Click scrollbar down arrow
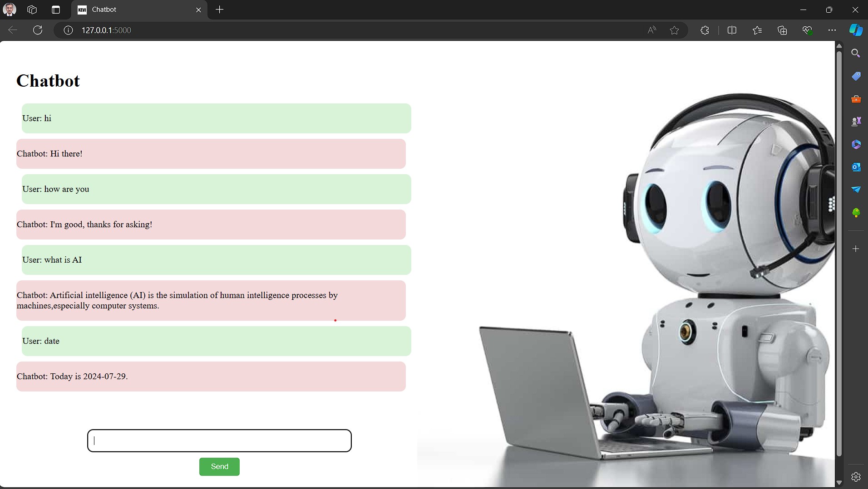 pos(839,483)
